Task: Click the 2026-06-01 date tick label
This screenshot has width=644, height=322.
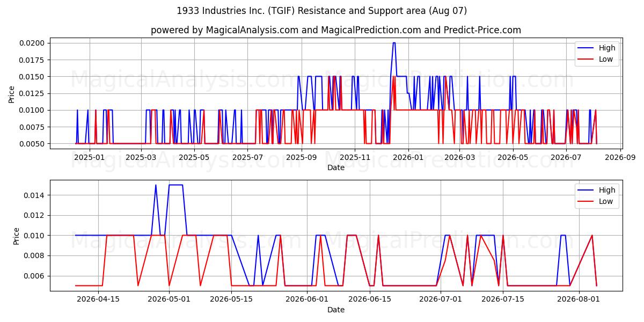Action: point(307,299)
